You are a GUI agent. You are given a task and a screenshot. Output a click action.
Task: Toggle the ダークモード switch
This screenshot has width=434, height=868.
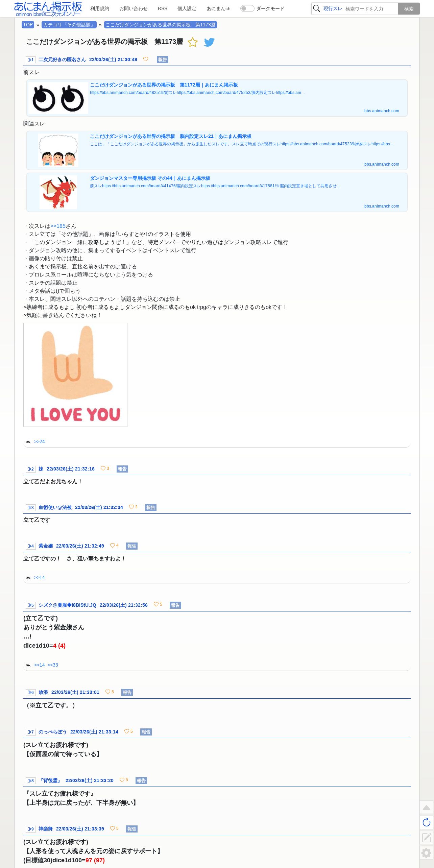(x=247, y=8)
